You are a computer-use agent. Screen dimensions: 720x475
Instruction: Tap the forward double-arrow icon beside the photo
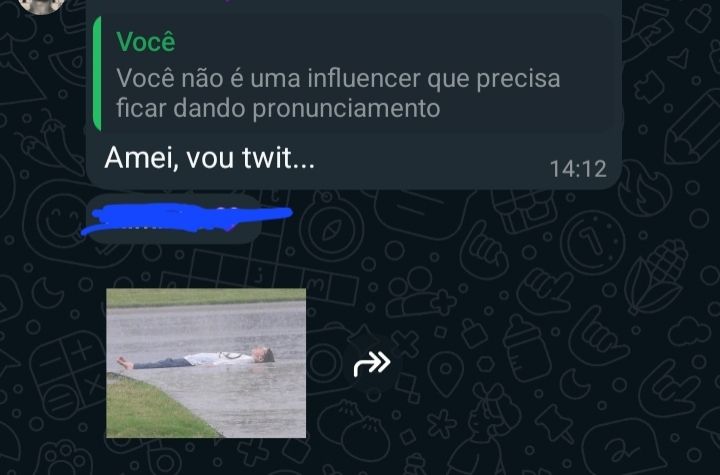[x=372, y=364]
